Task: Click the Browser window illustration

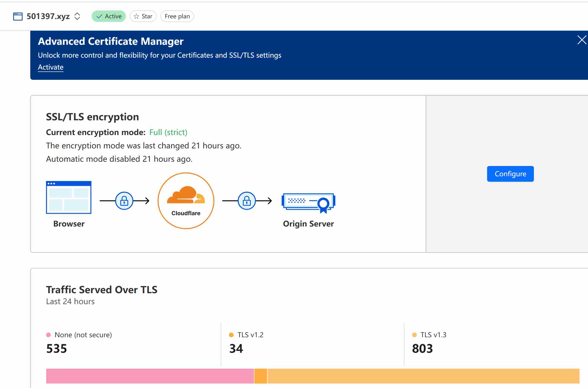Action: pyautogui.click(x=69, y=197)
